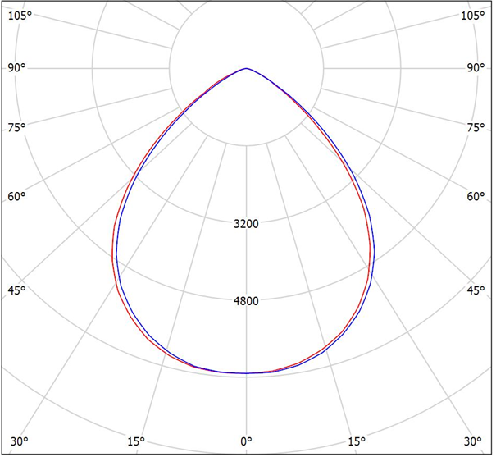
Task: Click the 105° label on the right side
Action: (473, 16)
